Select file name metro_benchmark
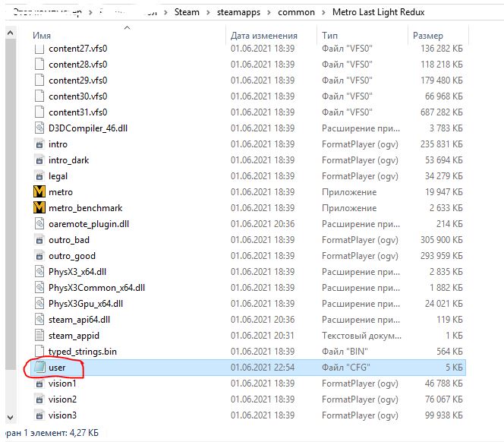 85,208
